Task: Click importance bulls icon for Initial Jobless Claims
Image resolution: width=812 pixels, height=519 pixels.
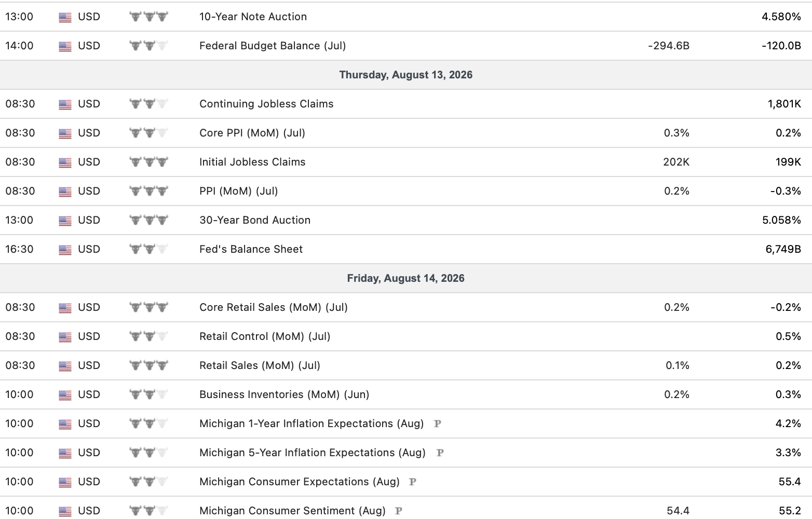Action: 149,162
